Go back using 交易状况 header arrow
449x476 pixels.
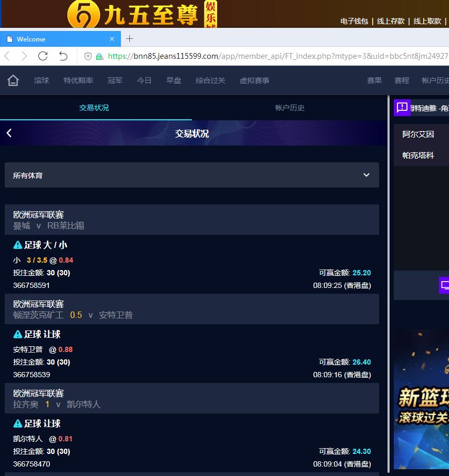(9, 133)
